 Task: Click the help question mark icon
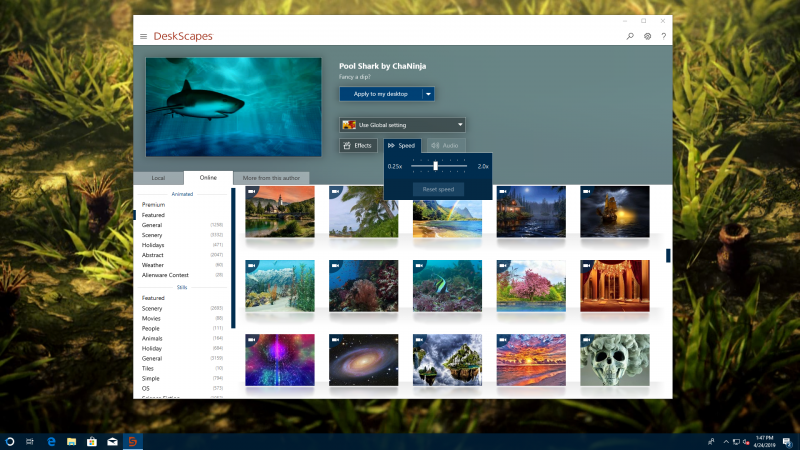tap(663, 36)
